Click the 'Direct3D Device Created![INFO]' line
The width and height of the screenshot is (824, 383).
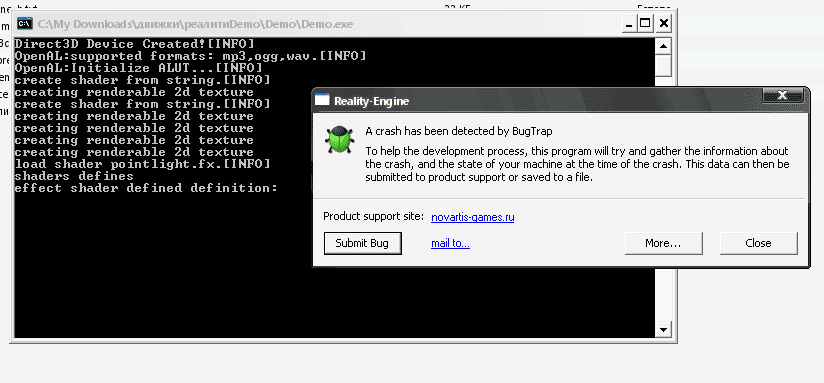135,44
